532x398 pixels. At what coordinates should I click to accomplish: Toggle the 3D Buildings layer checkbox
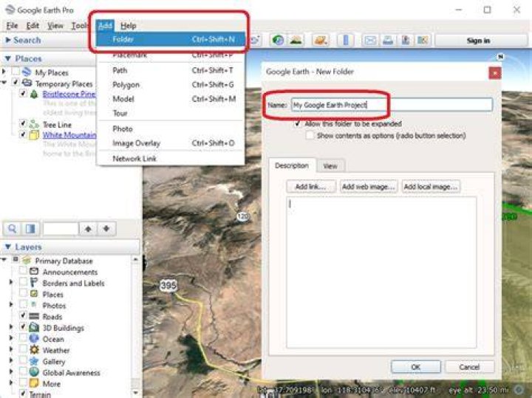pos(23,327)
